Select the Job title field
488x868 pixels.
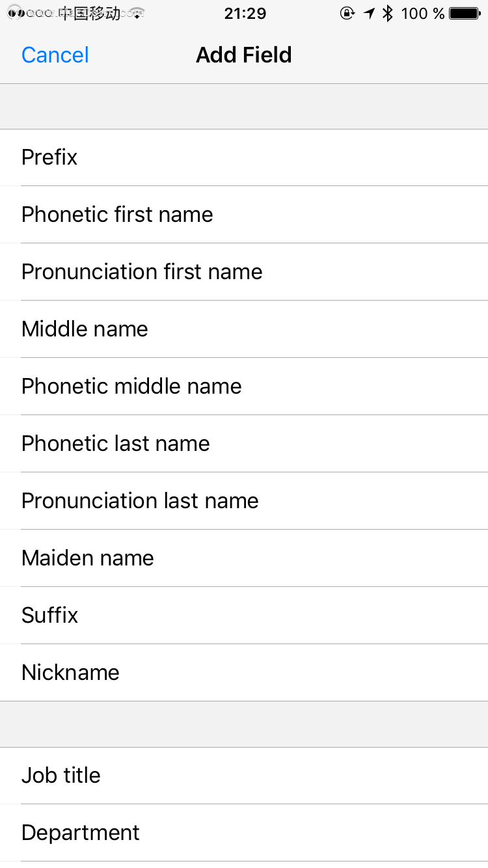point(244,776)
